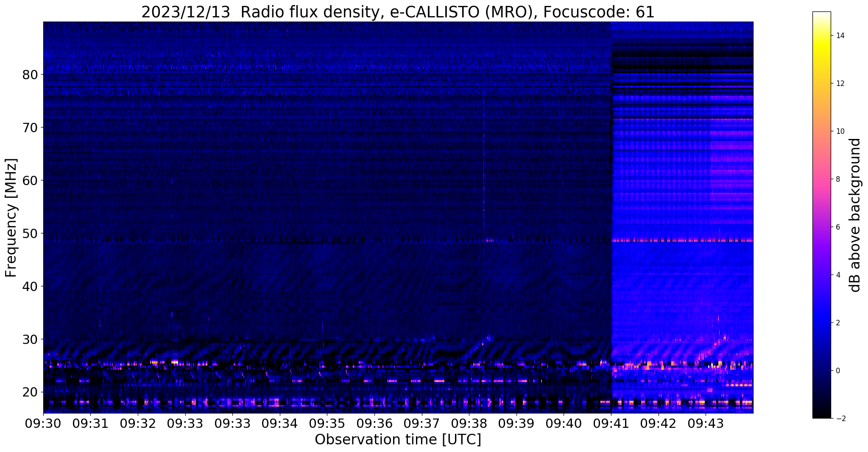Screen dimensions: 868x452
Task: Click the colorbar tick labeled 14
Action: point(840,36)
